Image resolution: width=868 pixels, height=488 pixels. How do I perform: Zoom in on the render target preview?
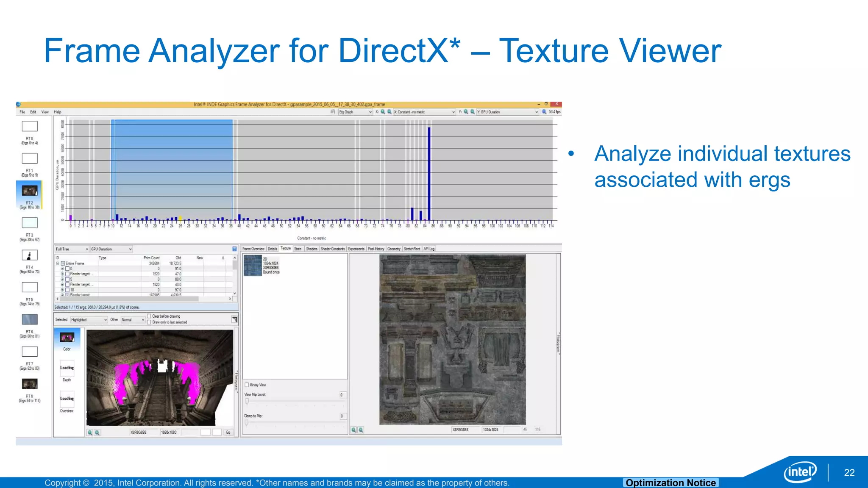point(90,433)
